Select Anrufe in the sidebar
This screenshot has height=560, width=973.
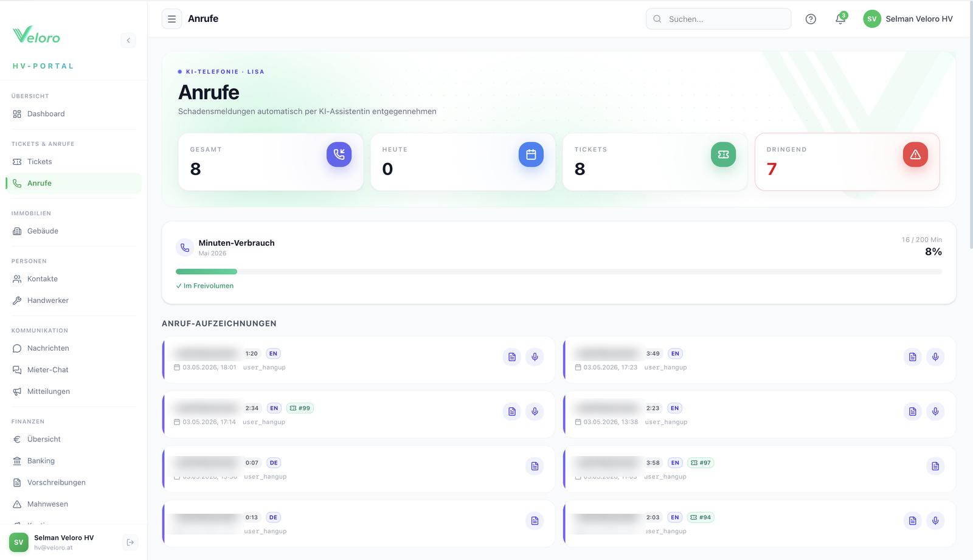73,183
